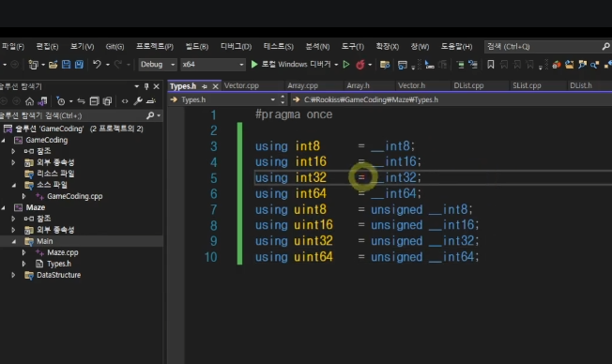The width and height of the screenshot is (612, 364).
Task: Toggle Pending Changes Filter clock icon
Action: (61, 101)
